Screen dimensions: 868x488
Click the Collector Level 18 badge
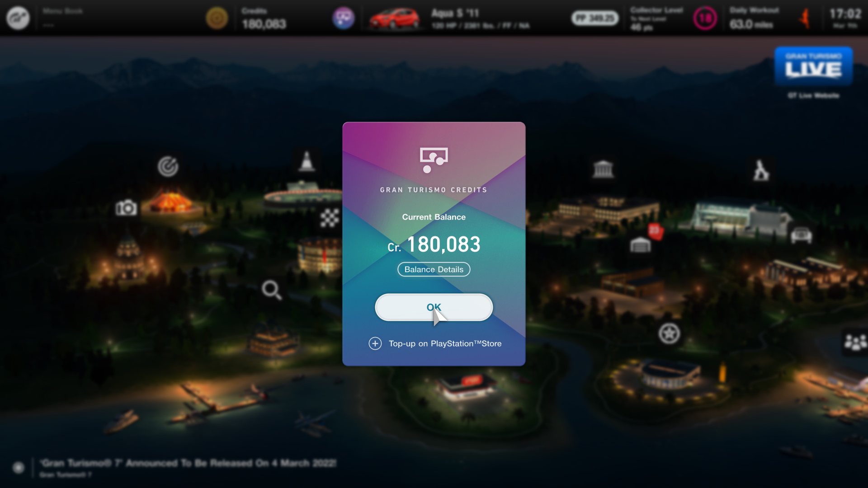[x=705, y=19]
